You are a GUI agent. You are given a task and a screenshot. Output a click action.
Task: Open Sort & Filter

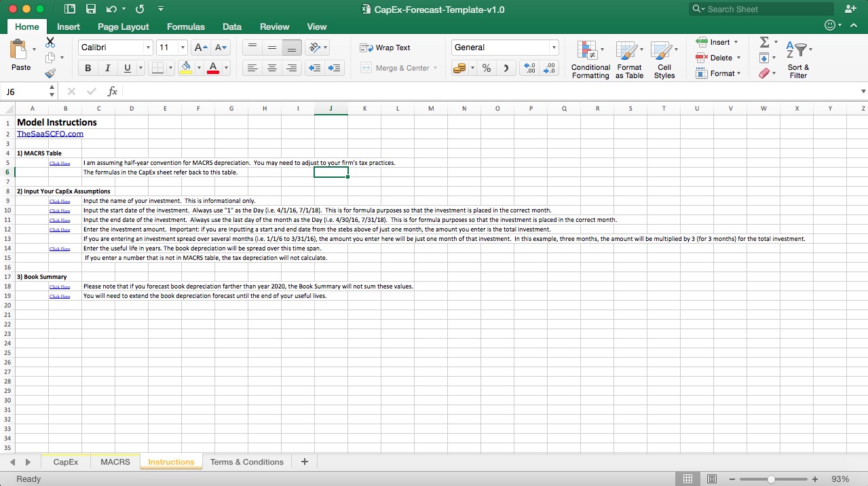(798, 60)
